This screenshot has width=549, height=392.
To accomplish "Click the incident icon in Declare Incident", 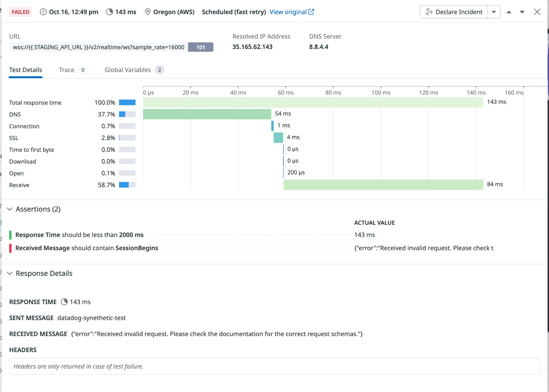I will [x=429, y=12].
